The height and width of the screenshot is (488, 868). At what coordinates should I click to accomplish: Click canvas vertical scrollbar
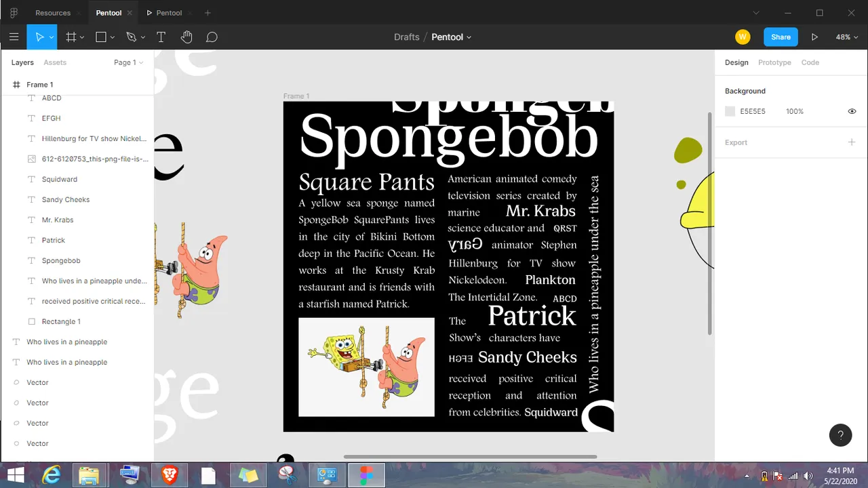(709, 222)
